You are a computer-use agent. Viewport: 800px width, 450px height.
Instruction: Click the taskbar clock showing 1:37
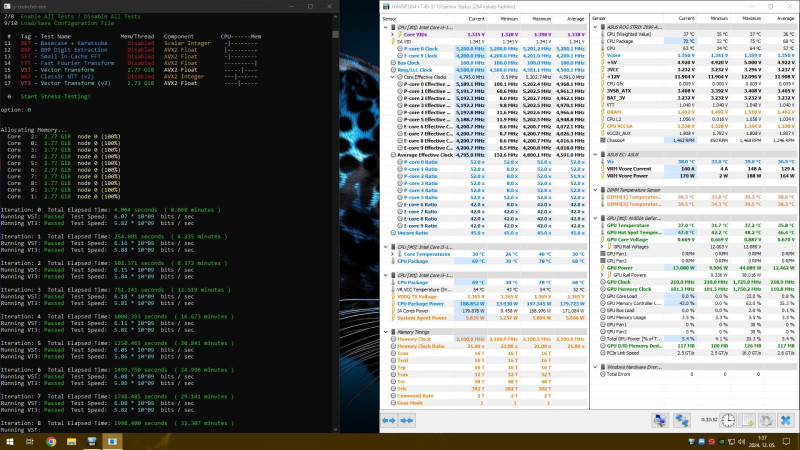click(x=762, y=442)
